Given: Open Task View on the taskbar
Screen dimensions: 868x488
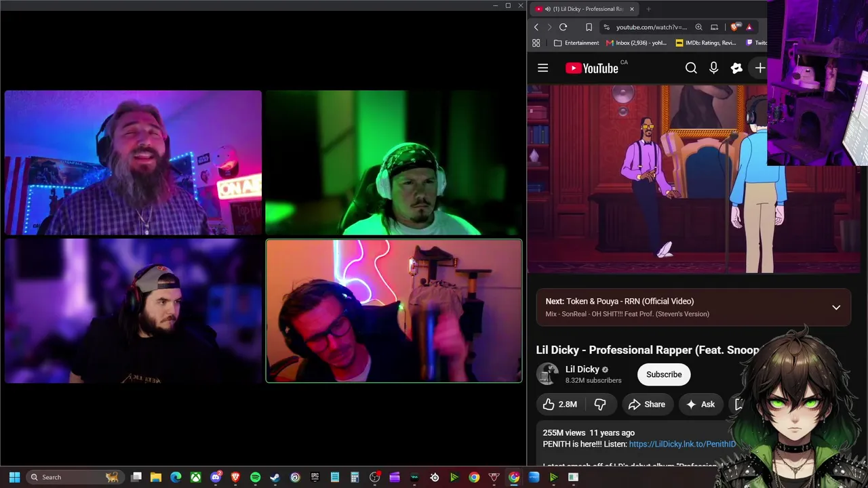Looking at the screenshot, I should [x=136, y=477].
